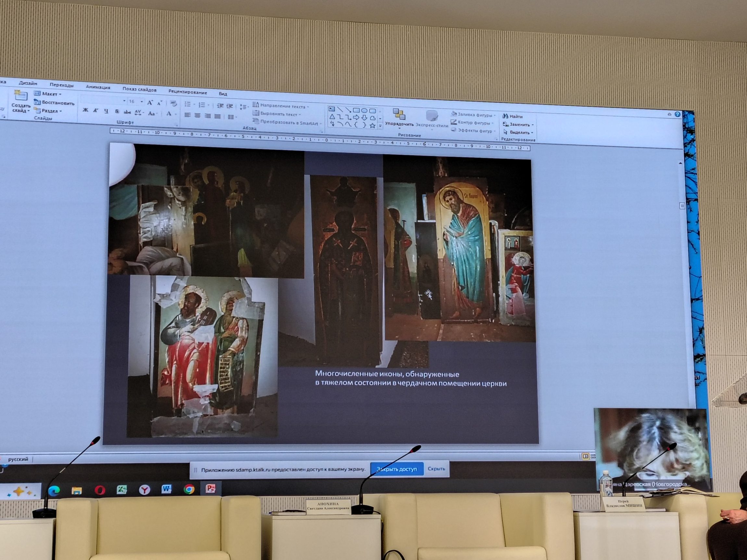Image resolution: width=747 pixels, height=560 pixels.
Task: Click the Скрыть link
Action: pos(436,469)
